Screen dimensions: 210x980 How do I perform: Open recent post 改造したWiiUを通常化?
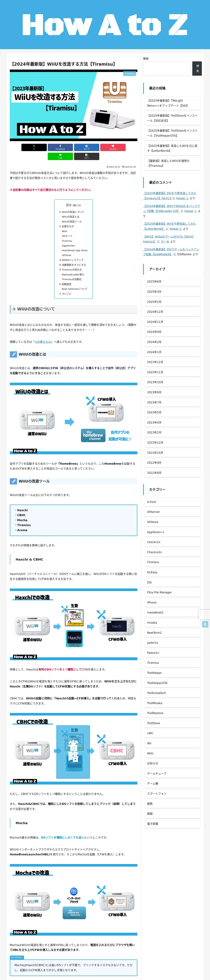172,163
